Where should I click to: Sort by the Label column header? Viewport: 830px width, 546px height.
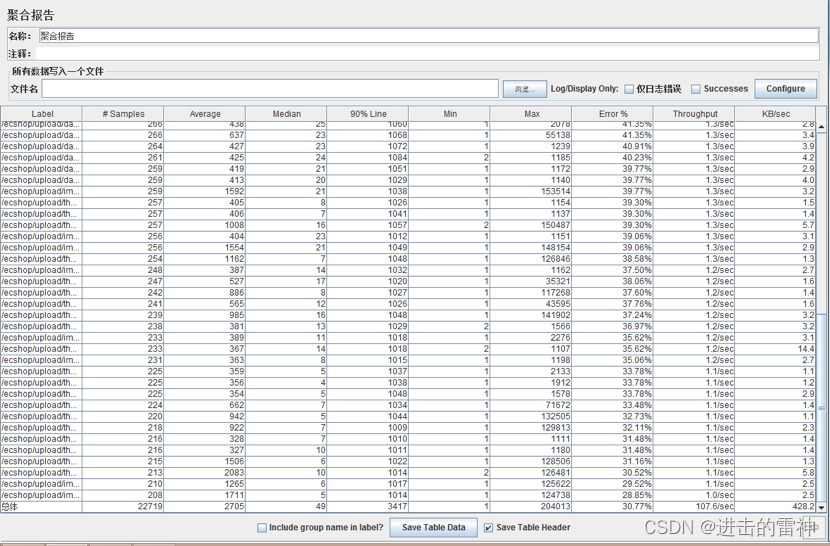[42, 114]
